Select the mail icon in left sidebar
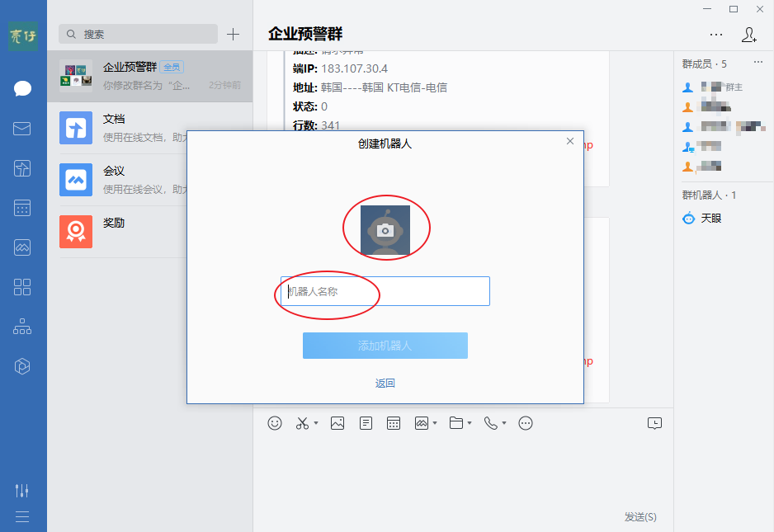 pos(22,128)
